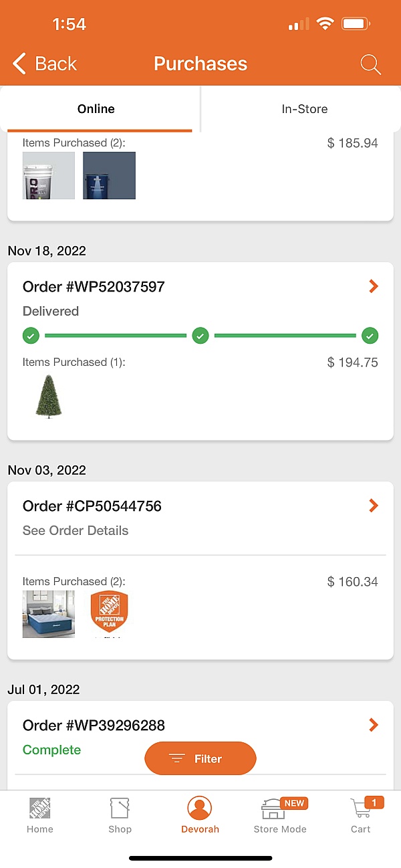This screenshot has width=401, height=868.
Task: Tap the dark blue paint can thumbnail
Action: (109, 175)
